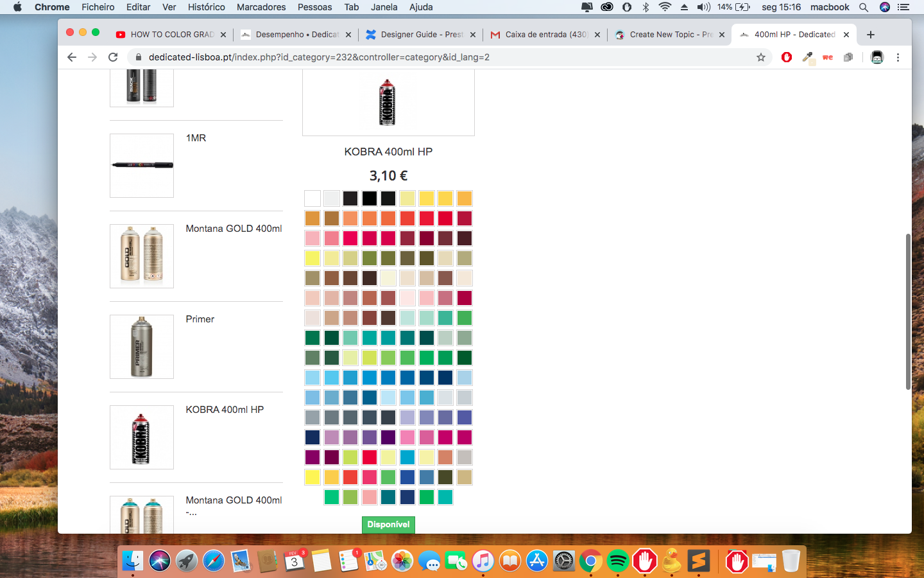Viewport: 924px width, 578px height.
Task: Click the page vertical scrollbar
Action: point(908,311)
